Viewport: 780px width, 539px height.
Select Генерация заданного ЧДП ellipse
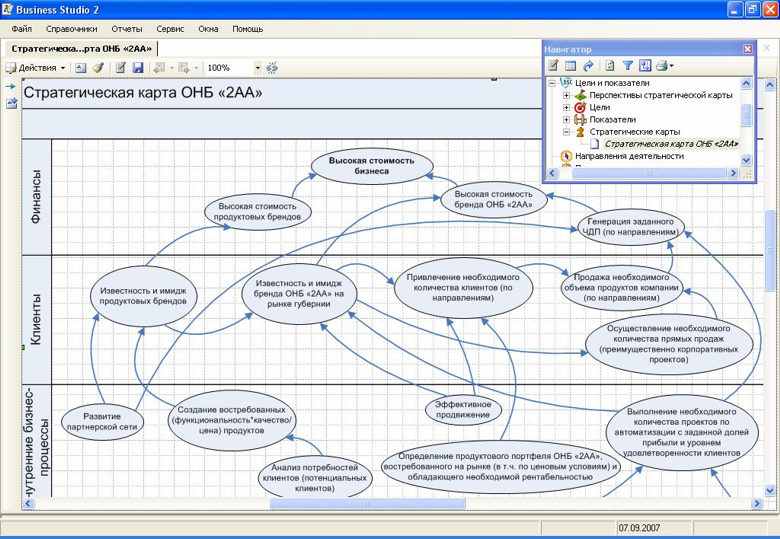[631, 227]
